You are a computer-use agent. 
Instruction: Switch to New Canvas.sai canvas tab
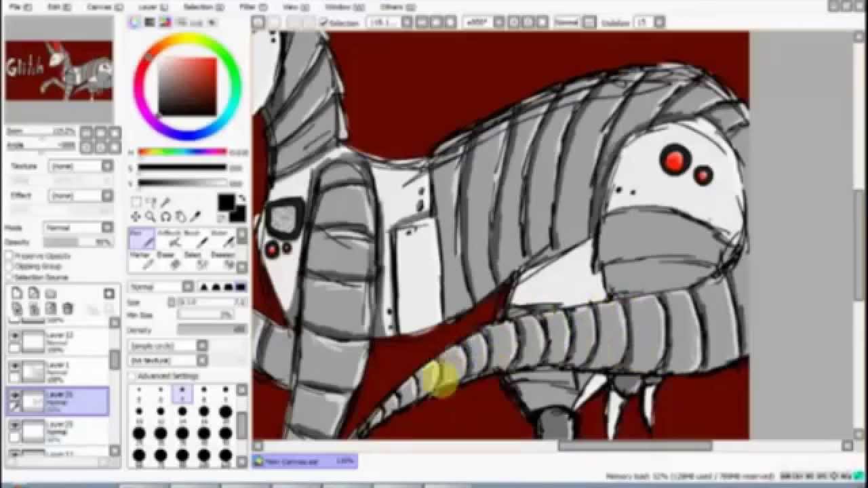(x=304, y=461)
